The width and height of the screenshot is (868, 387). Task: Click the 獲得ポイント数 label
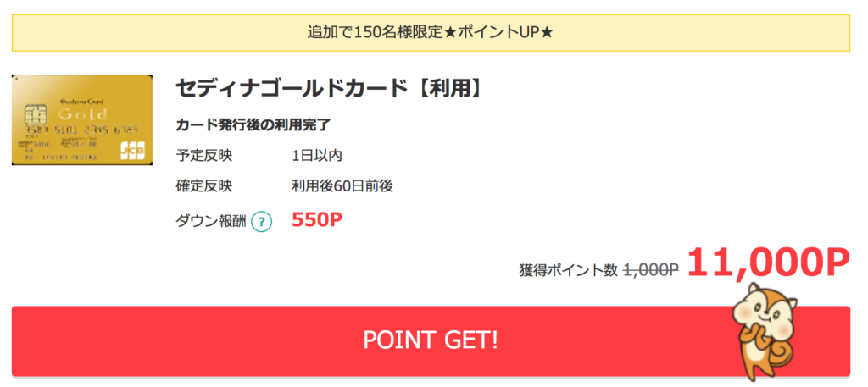(x=568, y=270)
